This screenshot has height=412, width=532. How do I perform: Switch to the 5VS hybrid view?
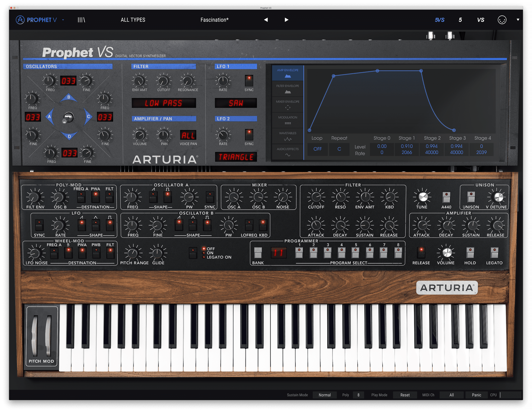439,20
